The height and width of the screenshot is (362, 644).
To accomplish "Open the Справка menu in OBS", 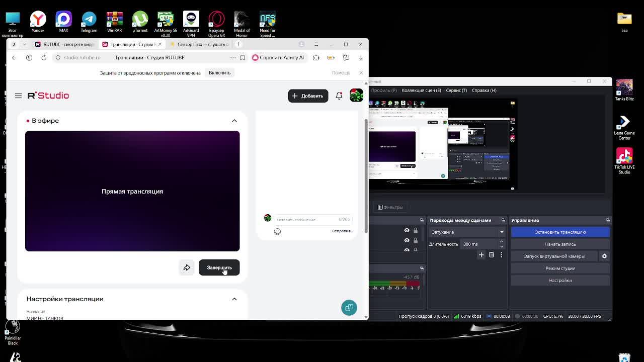I will tap(484, 90).
